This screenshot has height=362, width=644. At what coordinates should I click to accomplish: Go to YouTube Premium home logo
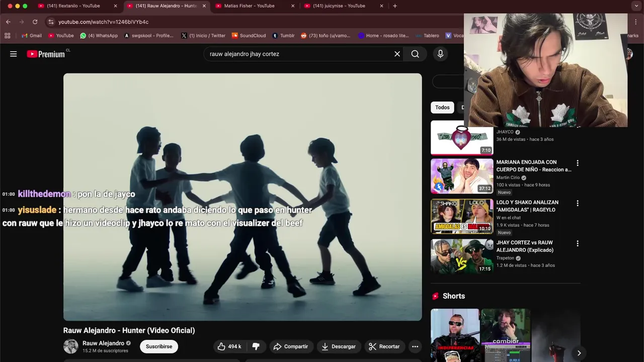(46, 54)
